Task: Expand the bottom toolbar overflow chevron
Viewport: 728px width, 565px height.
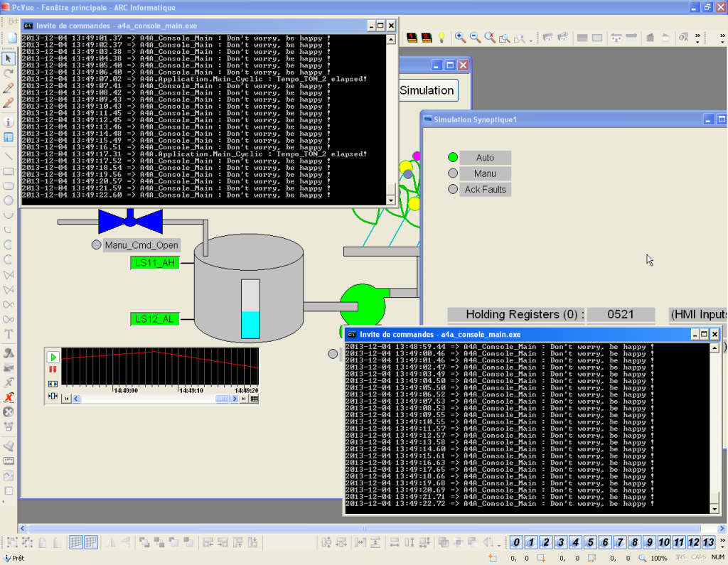Action: tap(721, 543)
